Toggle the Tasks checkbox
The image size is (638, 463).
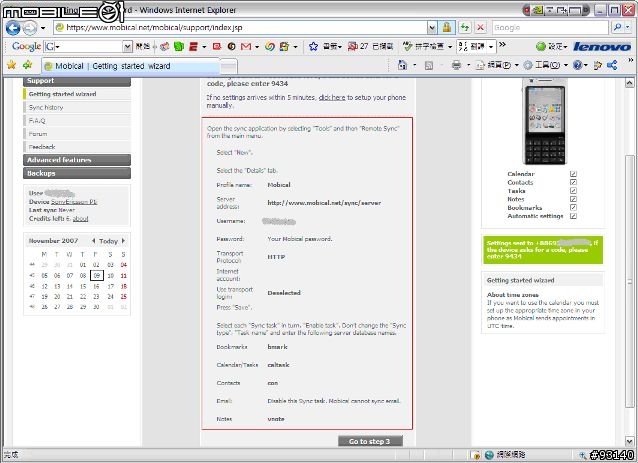[573, 191]
